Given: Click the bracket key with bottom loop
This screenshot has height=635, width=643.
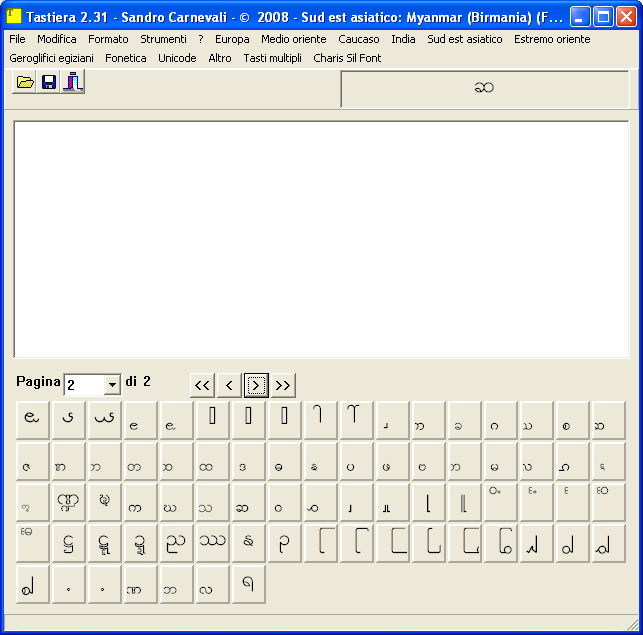Looking at the screenshot, I should 500,543.
